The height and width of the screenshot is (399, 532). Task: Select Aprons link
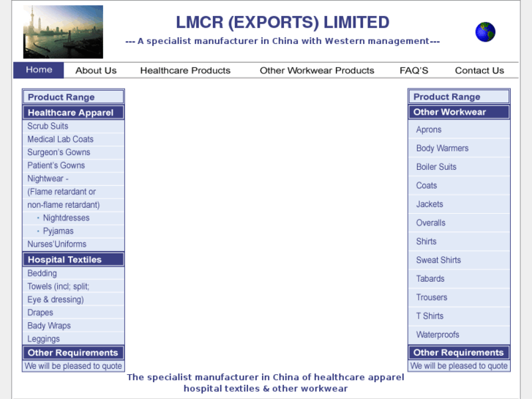coord(429,130)
